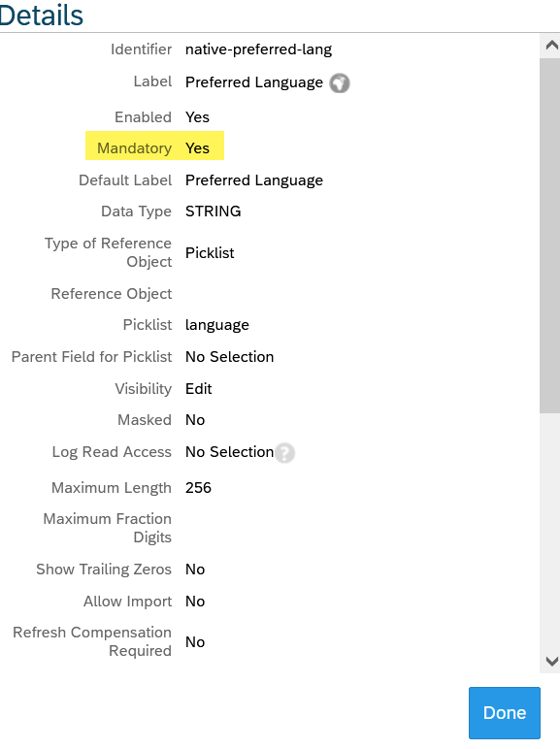Screen dimensions: 560x749
Task: Click the Default Label Preferred Language value
Action: pos(254,180)
